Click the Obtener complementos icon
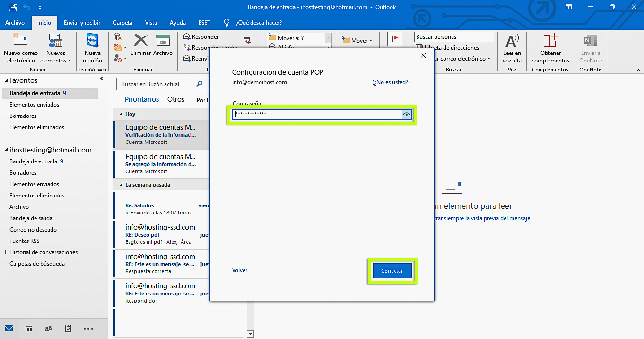This screenshot has height=339, width=644. pos(550,40)
